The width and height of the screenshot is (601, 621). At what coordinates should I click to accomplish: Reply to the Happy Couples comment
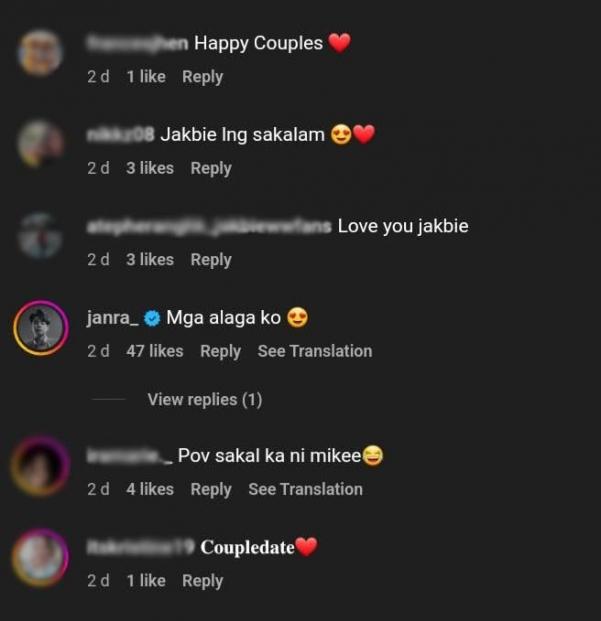[203, 77]
